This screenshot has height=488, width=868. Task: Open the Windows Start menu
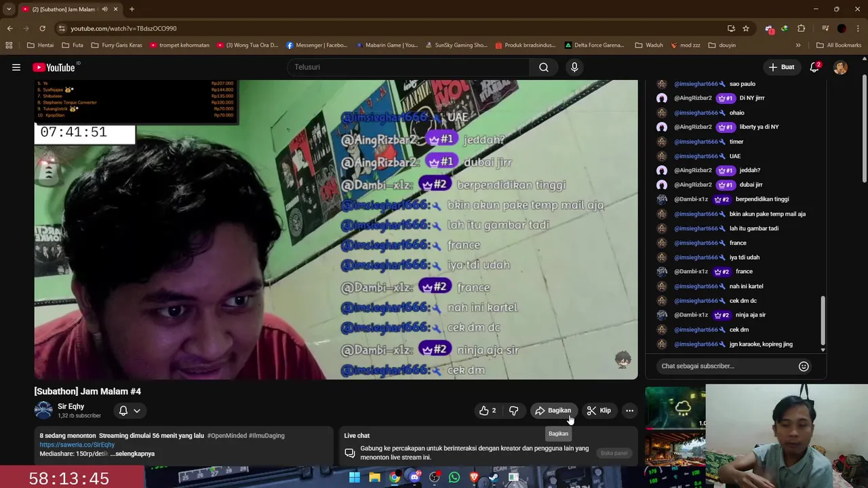point(355,478)
